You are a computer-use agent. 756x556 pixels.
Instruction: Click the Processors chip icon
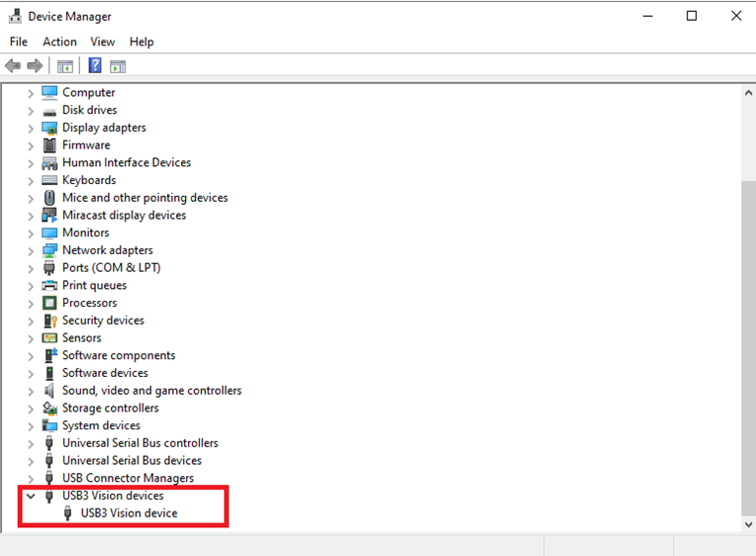pyautogui.click(x=49, y=303)
